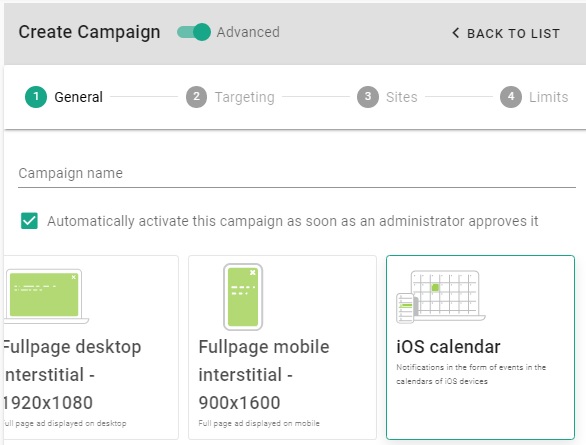The image size is (586, 445).
Task: Choose the iOS calendar campaign card
Action: 480,347
